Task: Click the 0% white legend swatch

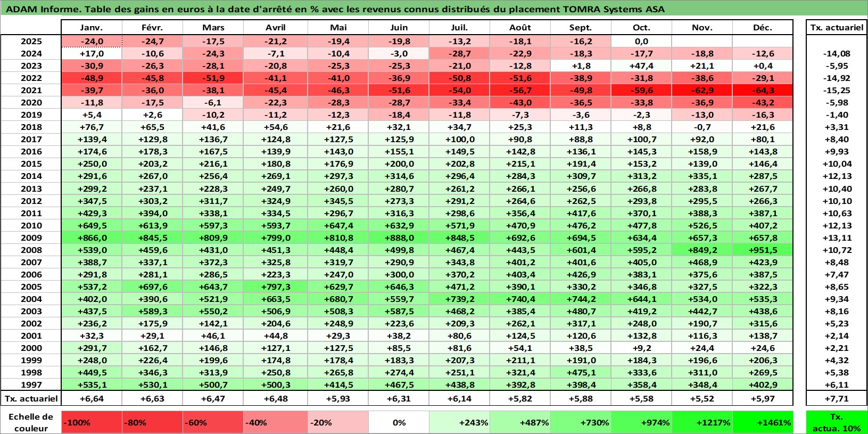Action: 399,422
